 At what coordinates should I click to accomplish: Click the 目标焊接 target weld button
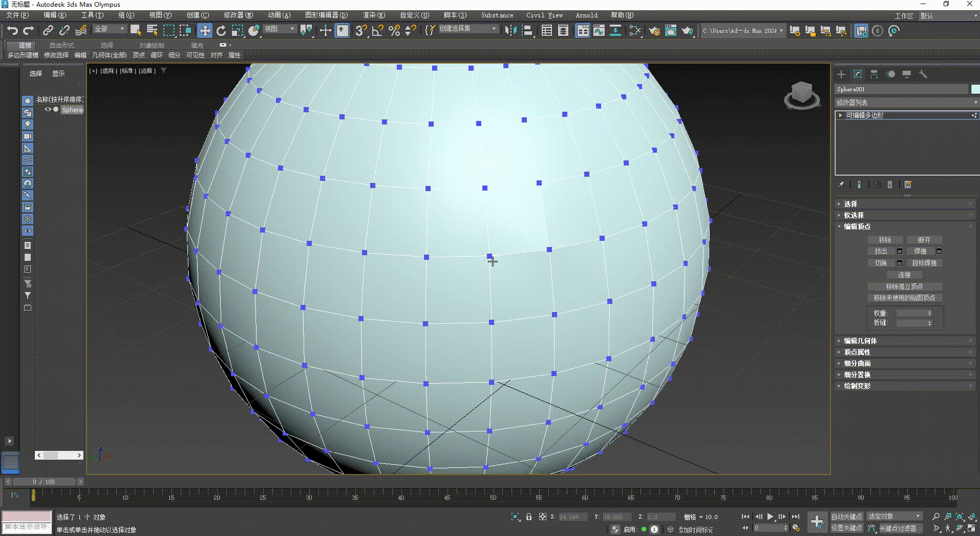click(x=925, y=263)
